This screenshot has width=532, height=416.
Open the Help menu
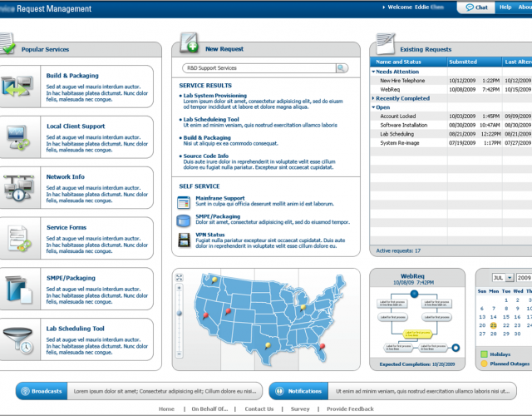tap(505, 7)
